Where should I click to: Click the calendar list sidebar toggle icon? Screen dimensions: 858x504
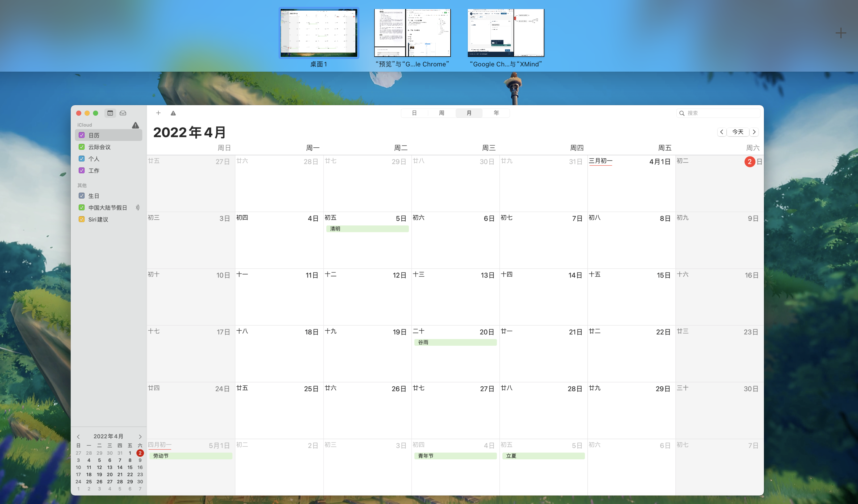pyautogui.click(x=110, y=113)
